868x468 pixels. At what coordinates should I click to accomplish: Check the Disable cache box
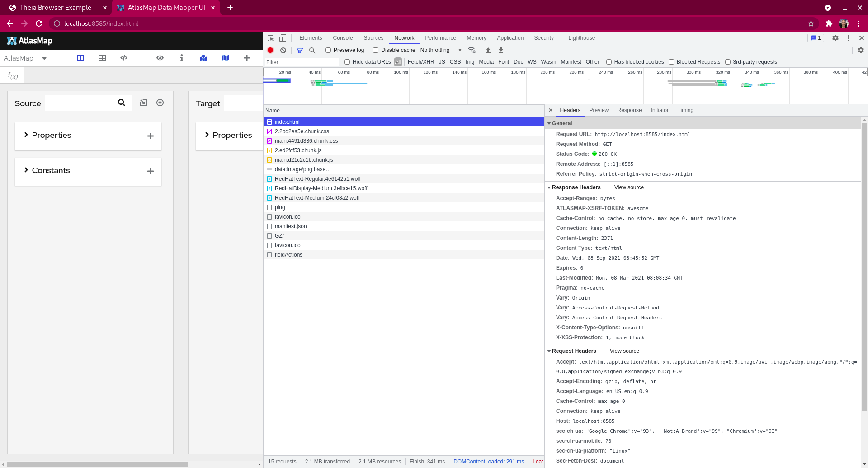376,50
